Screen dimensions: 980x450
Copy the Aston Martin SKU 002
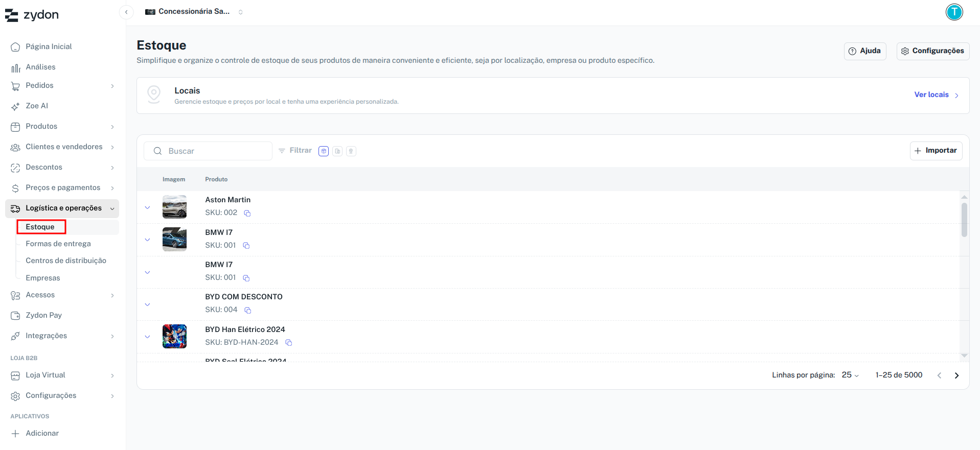point(247,213)
